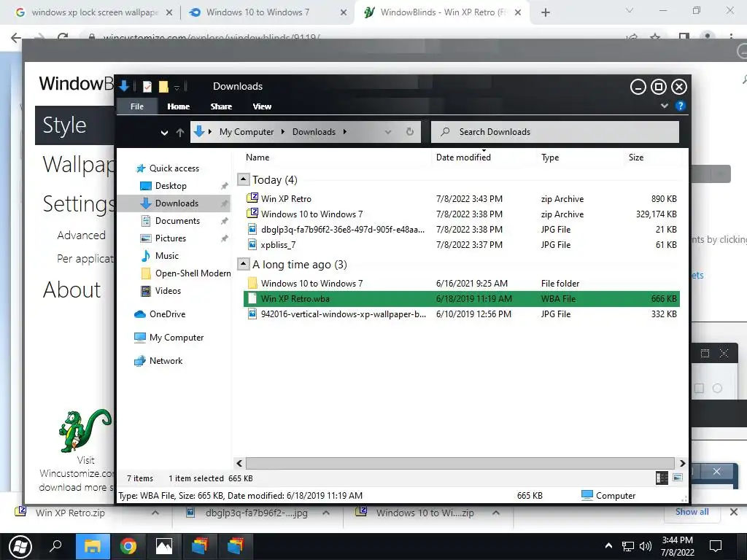This screenshot has width=747, height=560.
Task: Click horizontal scrollbar left arrow
Action: [239, 463]
